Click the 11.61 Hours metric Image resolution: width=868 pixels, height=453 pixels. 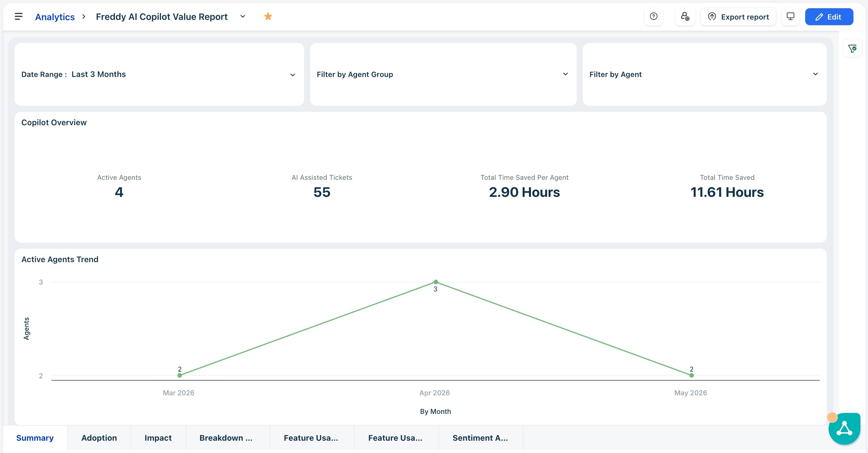[x=727, y=192]
